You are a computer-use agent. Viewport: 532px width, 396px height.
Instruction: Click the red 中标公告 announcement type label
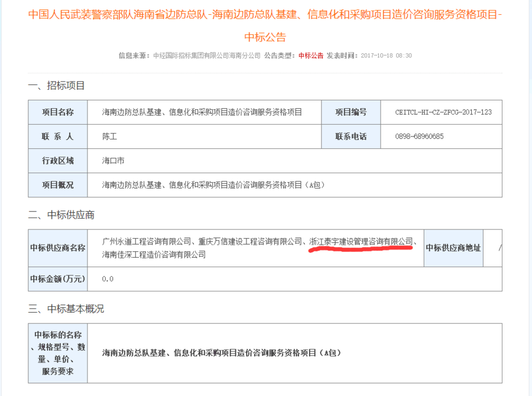point(311,56)
